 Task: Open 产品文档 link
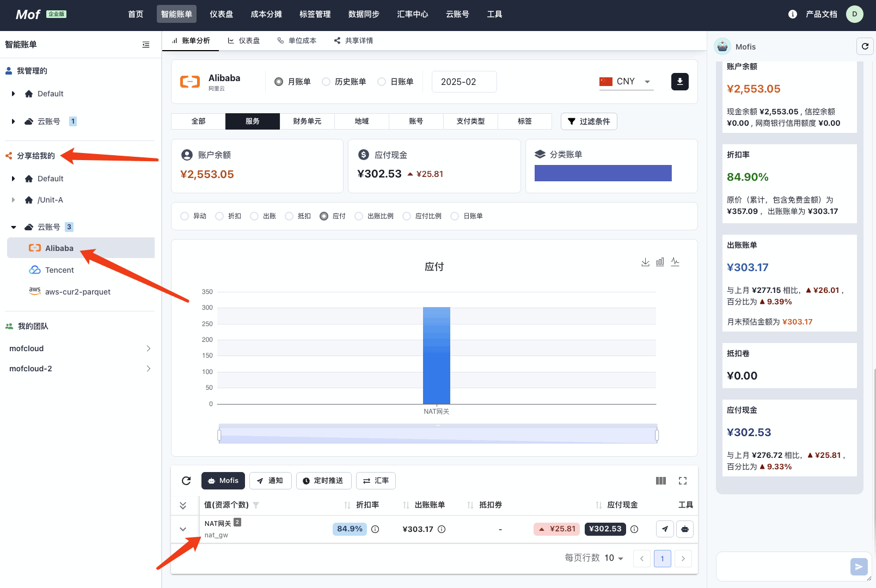point(821,14)
